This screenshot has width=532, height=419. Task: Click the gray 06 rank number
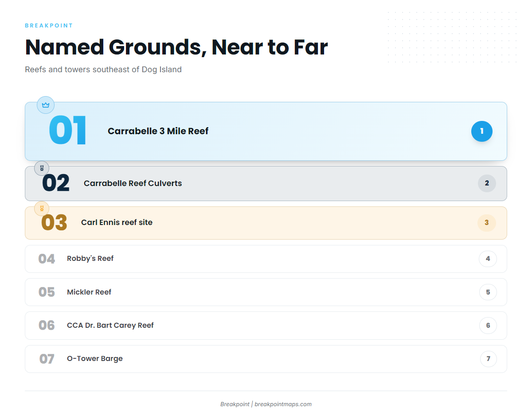click(47, 326)
